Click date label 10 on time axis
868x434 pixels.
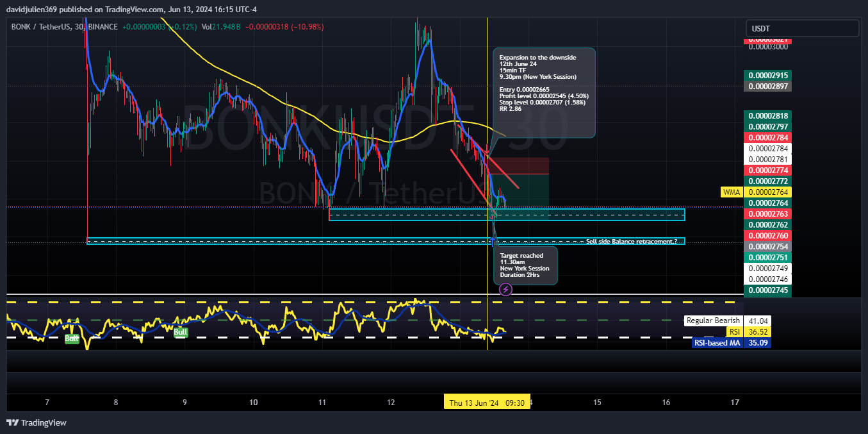click(x=254, y=403)
